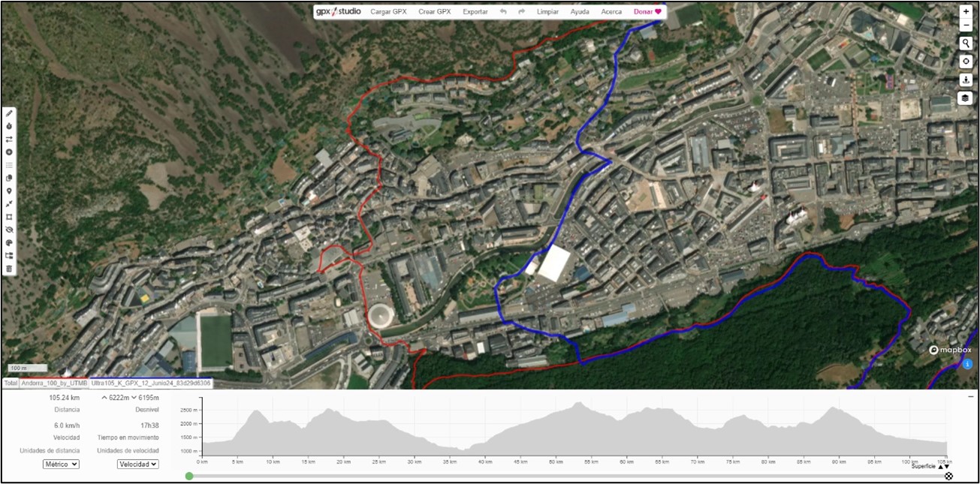The height and width of the screenshot is (484, 980).
Task: Open the Velocidad speed units dropdown
Action: (x=138, y=464)
